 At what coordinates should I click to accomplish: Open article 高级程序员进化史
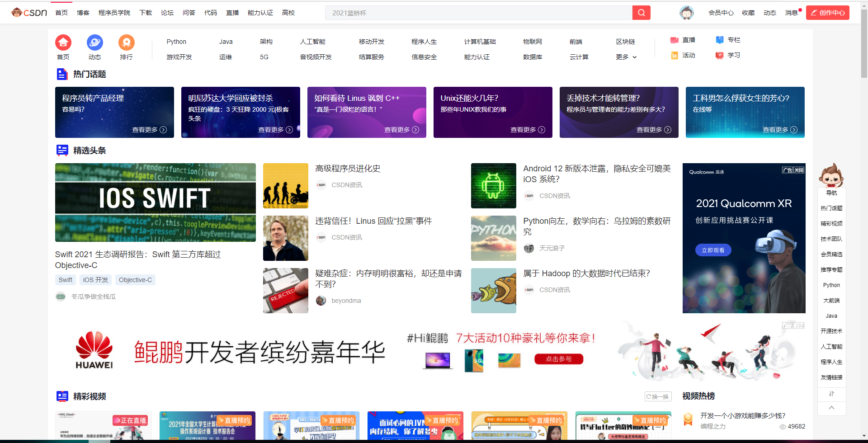coord(348,169)
